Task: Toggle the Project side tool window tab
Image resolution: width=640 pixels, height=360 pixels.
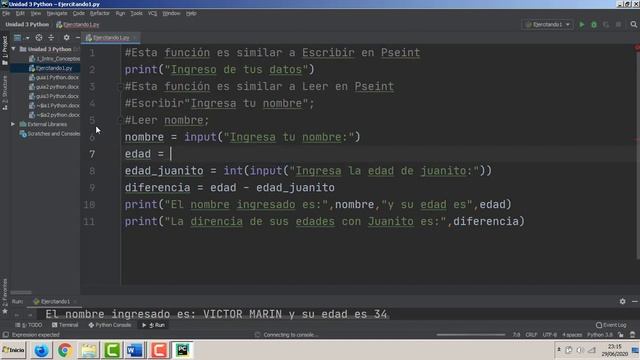Action: point(5,51)
